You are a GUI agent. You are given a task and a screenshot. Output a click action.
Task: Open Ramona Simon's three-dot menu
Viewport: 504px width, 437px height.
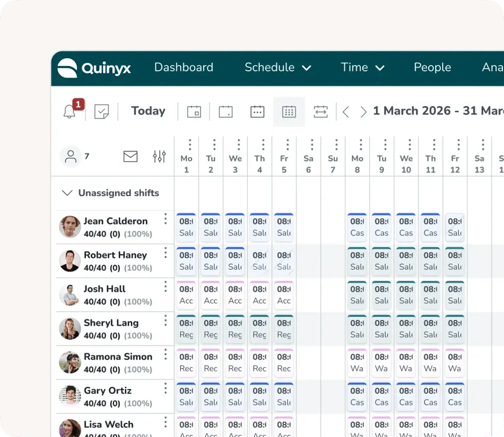(x=165, y=354)
